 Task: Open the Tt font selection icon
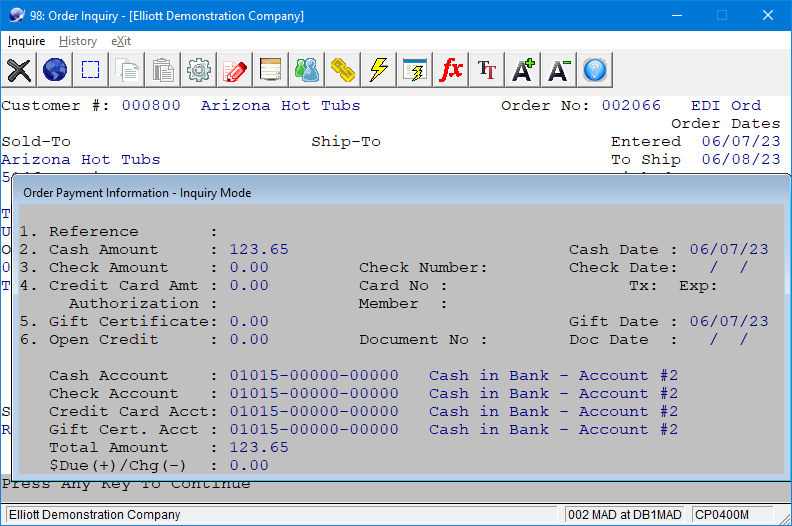(x=486, y=70)
